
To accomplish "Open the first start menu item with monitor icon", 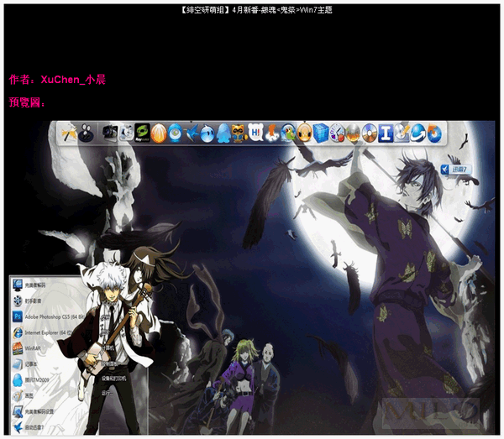I will pyautogui.click(x=29, y=285).
